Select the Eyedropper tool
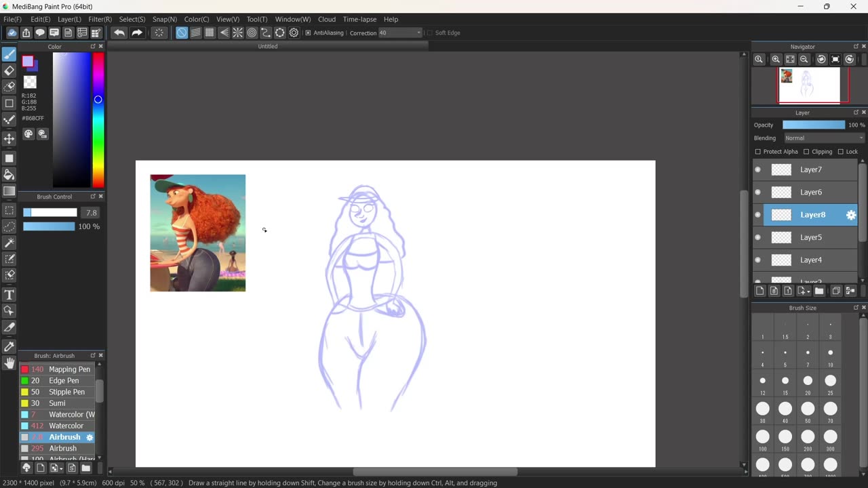The width and height of the screenshot is (868, 488). click(9, 346)
